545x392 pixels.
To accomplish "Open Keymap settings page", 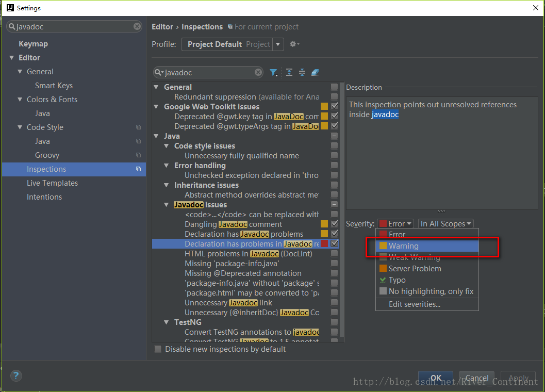I will (x=33, y=44).
